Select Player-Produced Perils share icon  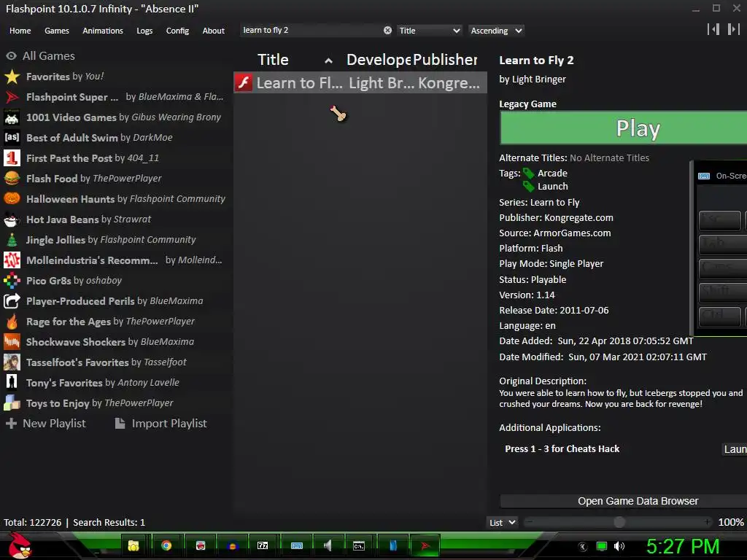coord(12,301)
